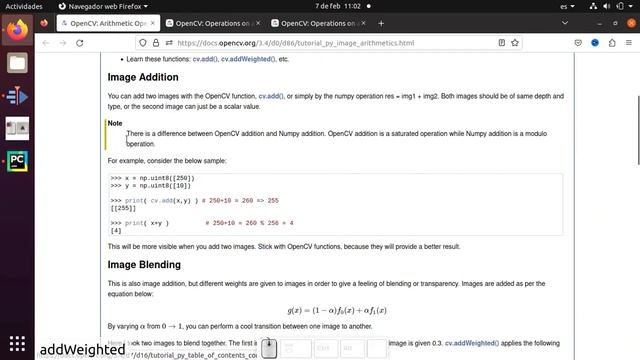Open the network status icon

(593, 6)
